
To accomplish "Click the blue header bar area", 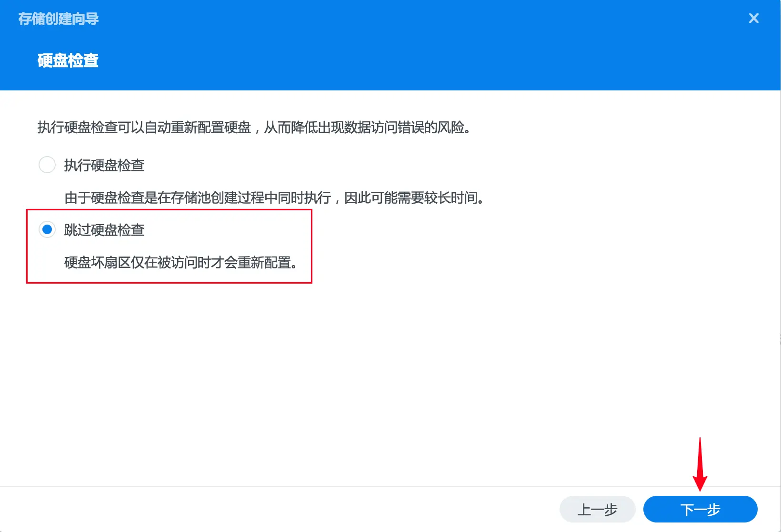I will pos(390,45).
